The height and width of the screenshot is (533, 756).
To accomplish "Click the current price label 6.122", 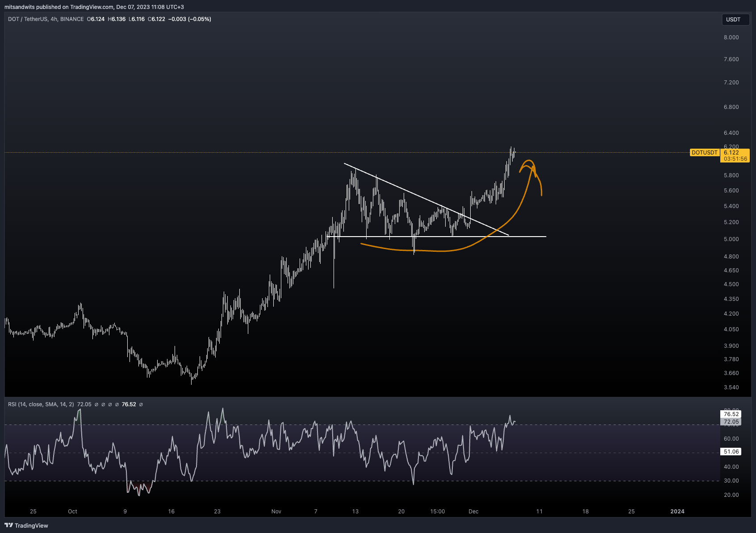I will [x=732, y=153].
